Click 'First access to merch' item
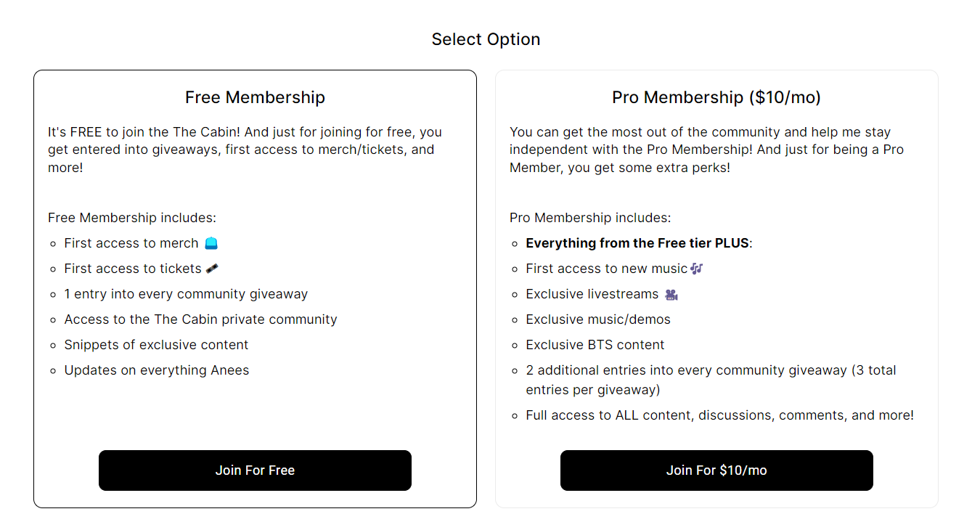This screenshot has height=530, width=980. [131, 243]
